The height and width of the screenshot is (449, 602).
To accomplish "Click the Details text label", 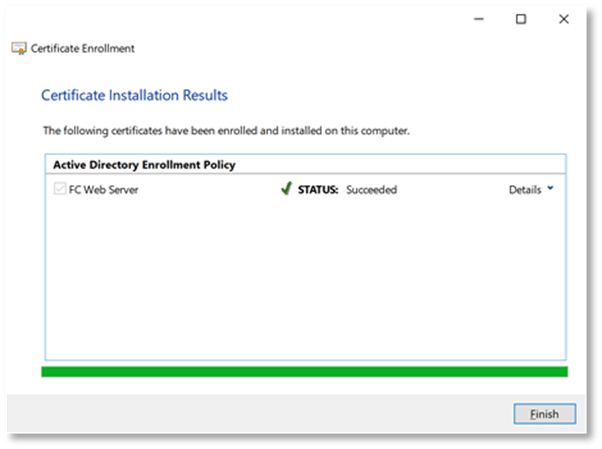I will point(524,190).
